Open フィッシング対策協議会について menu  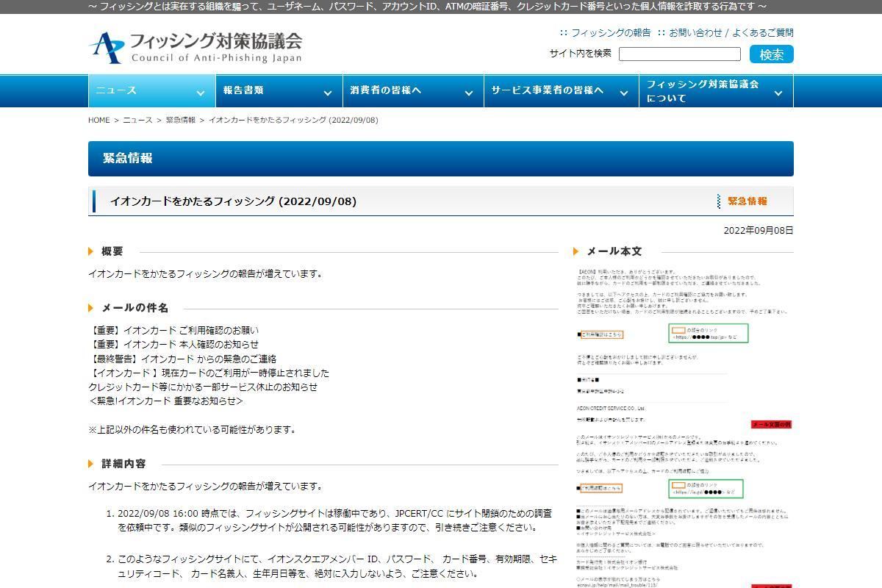717,90
